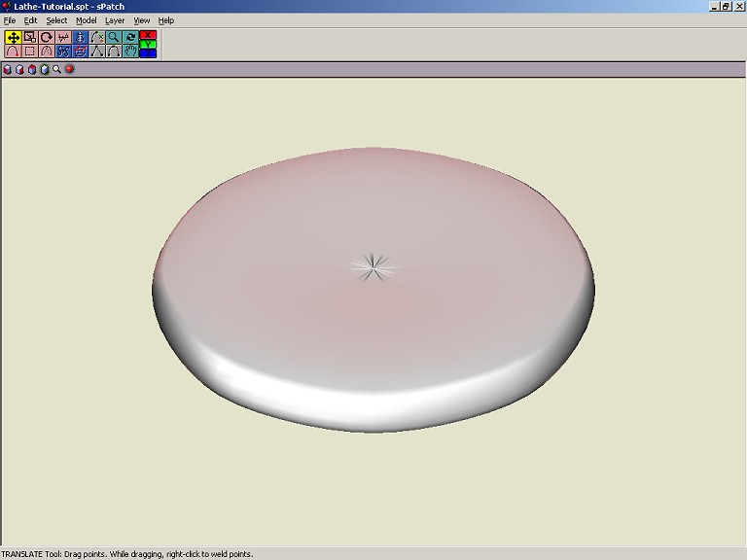Click the sPatch application icon in title bar
747x560 pixels.
click(x=6, y=6)
